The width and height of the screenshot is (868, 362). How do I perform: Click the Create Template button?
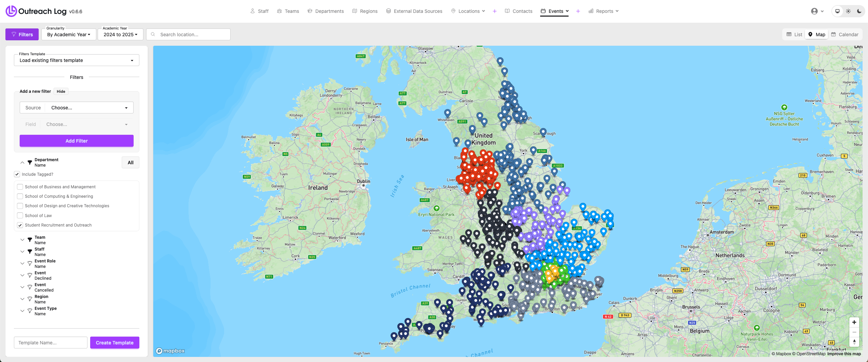click(x=115, y=343)
